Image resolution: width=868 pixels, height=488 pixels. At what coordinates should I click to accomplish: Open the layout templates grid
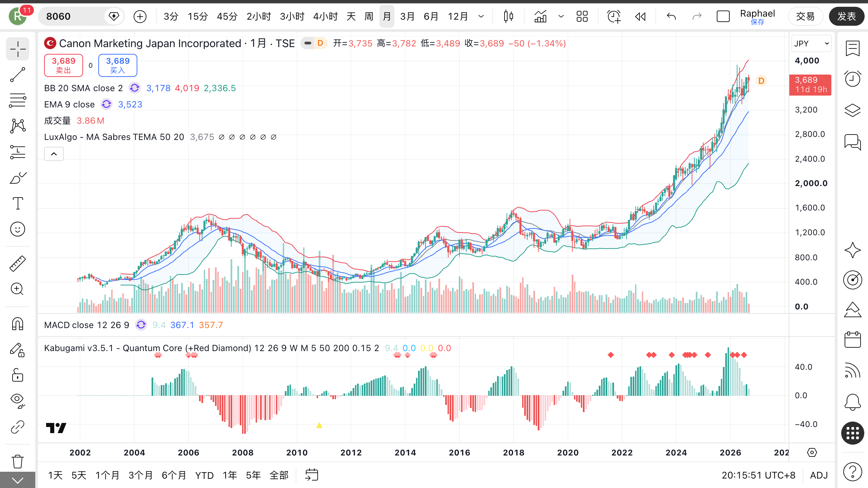tap(582, 16)
